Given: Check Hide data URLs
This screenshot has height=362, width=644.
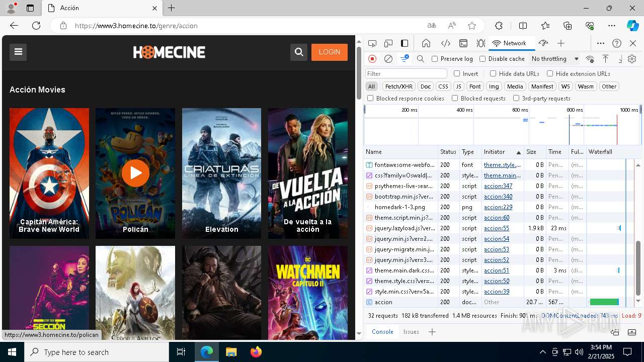Looking at the screenshot, I should (493, 73).
